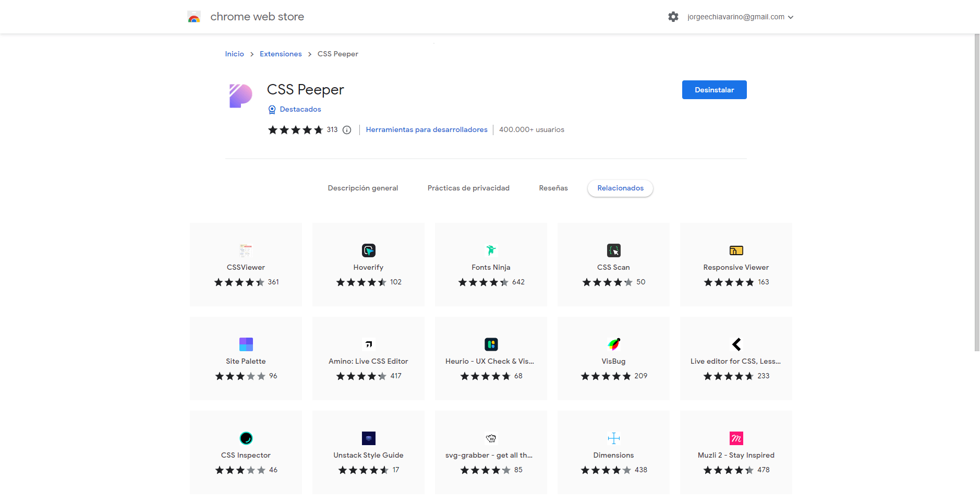
Task: Click the CSSViewer extension icon
Action: [246, 250]
